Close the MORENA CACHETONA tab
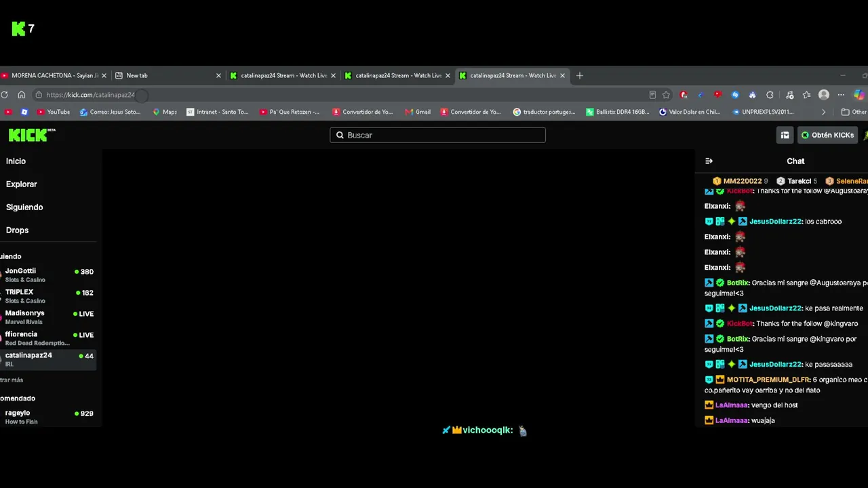The image size is (868, 488). [x=104, y=76]
